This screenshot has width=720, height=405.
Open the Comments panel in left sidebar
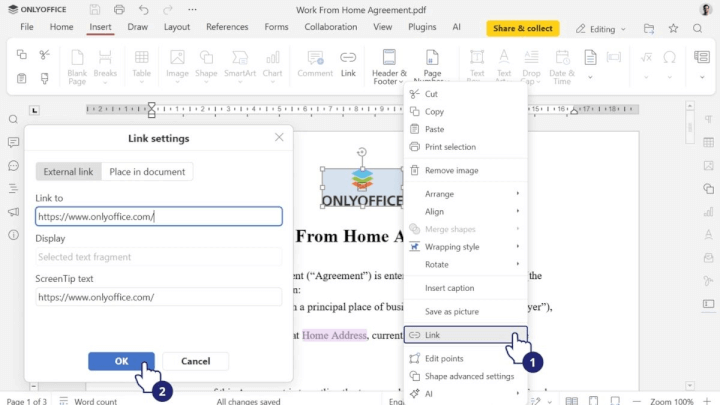[x=13, y=142]
